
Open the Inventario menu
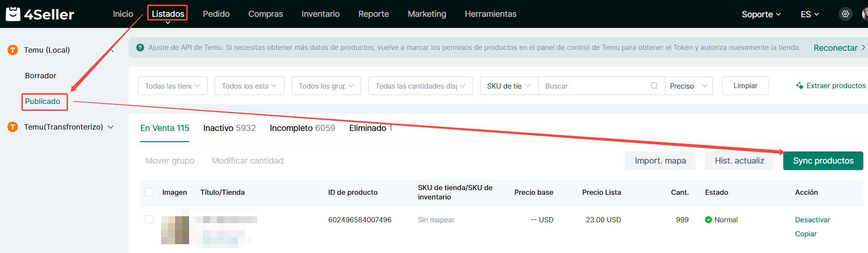[320, 14]
